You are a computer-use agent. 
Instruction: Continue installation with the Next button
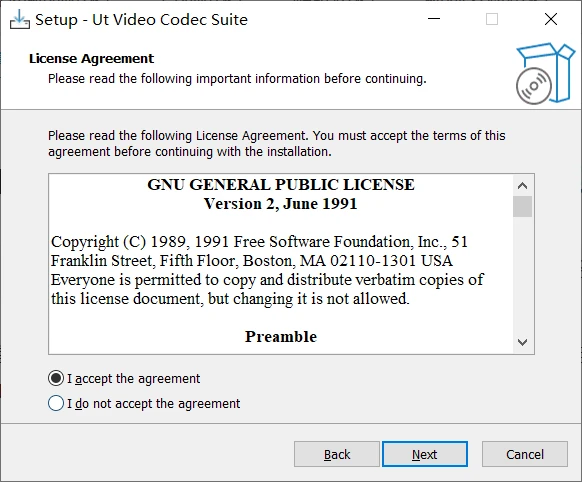point(425,454)
